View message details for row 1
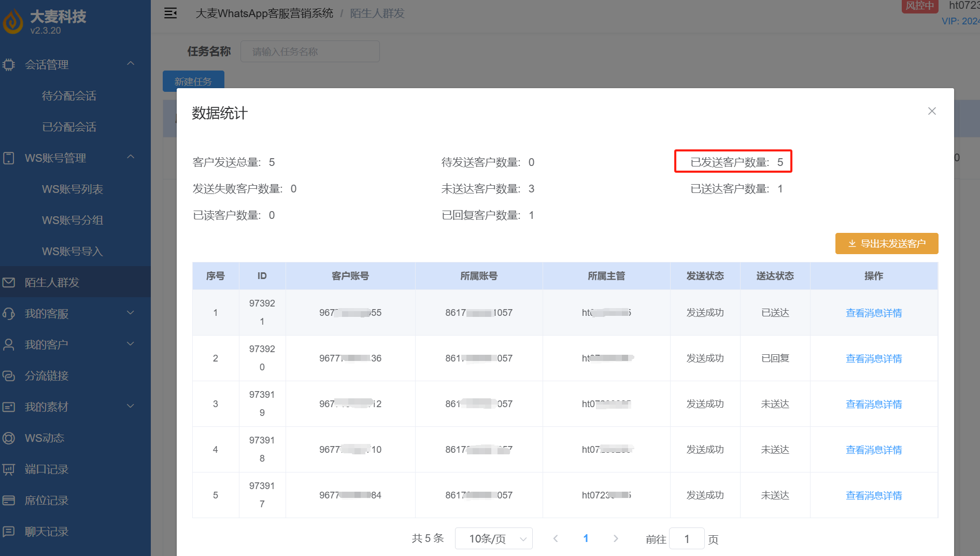Screen dimensions: 980x556 click(874, 313)
